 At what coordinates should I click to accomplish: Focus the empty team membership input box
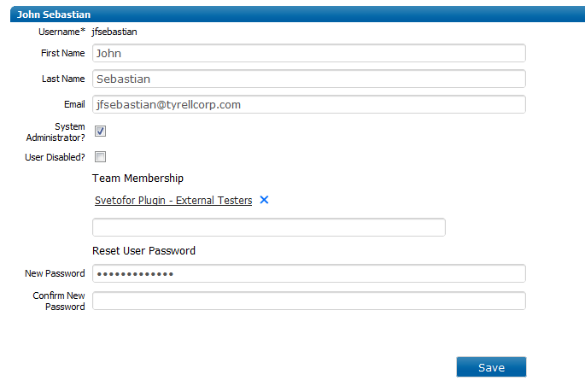click(x=269, y=227)
